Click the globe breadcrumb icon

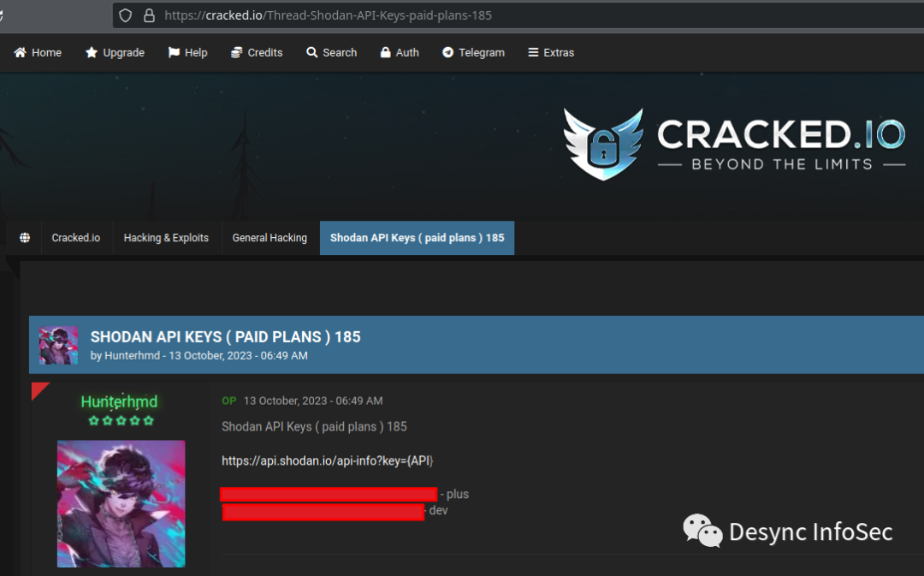pyautogui.click(x=25, y=238)
